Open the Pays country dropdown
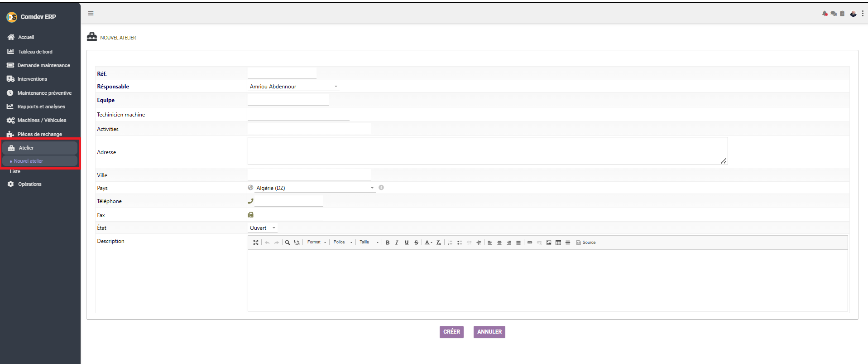This screenshot has height=364, width=868. pyautogui.click(x=315, y=188)
